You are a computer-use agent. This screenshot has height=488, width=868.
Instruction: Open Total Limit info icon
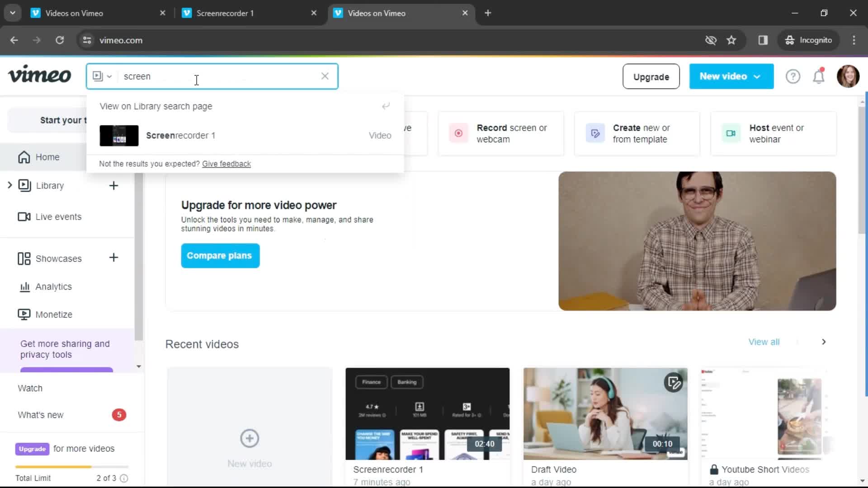click(x=124, y=478)
